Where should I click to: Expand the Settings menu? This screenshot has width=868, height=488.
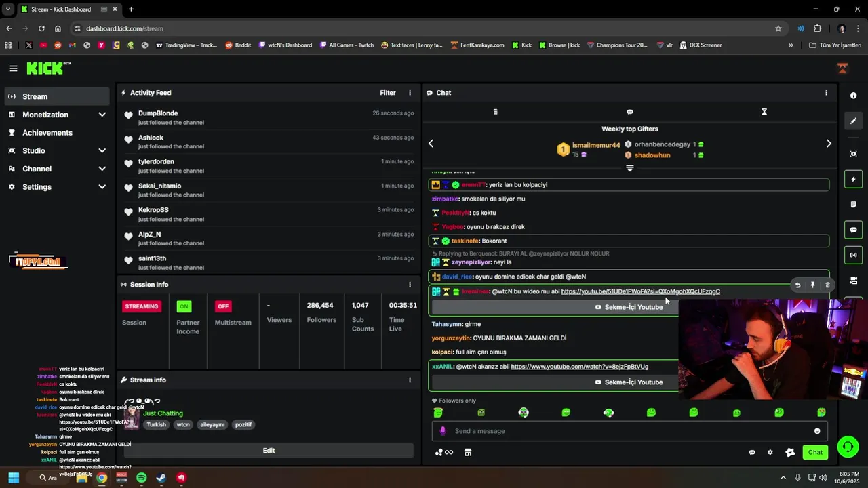click(57, 187)
